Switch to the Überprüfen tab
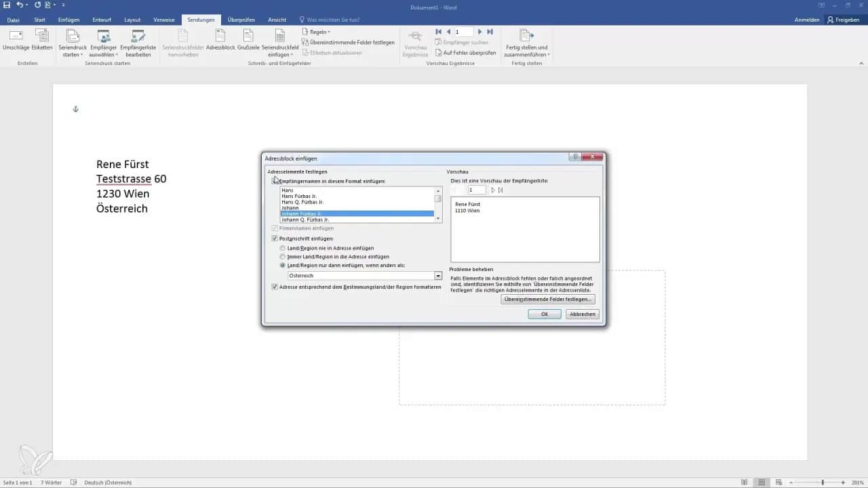Image resolution: width=868 pixels, height=488 pixels. pyautogui.click(x=241, y=20)
